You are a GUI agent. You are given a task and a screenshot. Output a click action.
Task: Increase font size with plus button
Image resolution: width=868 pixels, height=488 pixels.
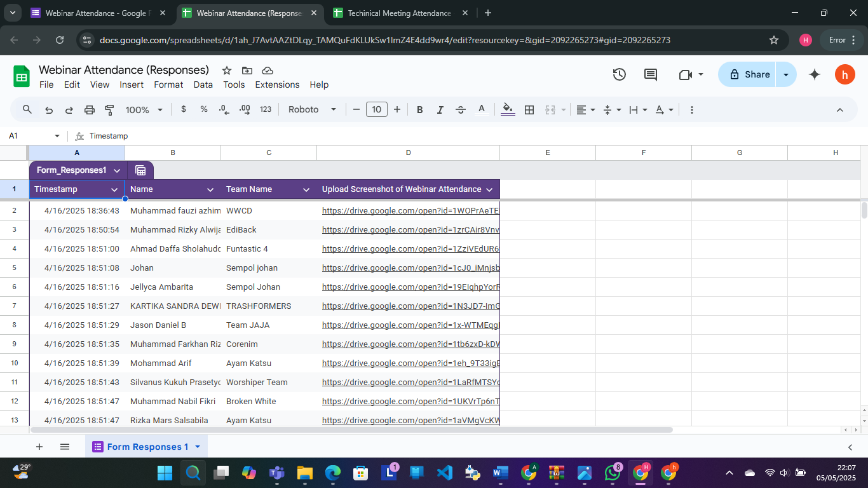(397, 110)
